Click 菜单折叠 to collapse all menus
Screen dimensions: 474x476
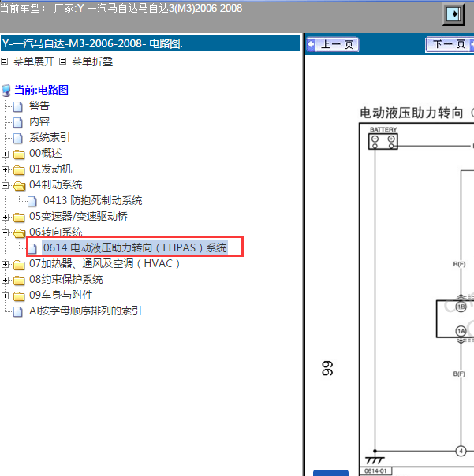click(x=92, y=61)
